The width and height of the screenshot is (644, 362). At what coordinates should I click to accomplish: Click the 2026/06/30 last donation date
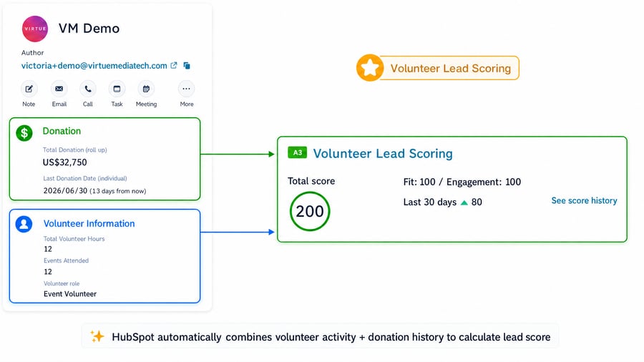click(65, 190)
